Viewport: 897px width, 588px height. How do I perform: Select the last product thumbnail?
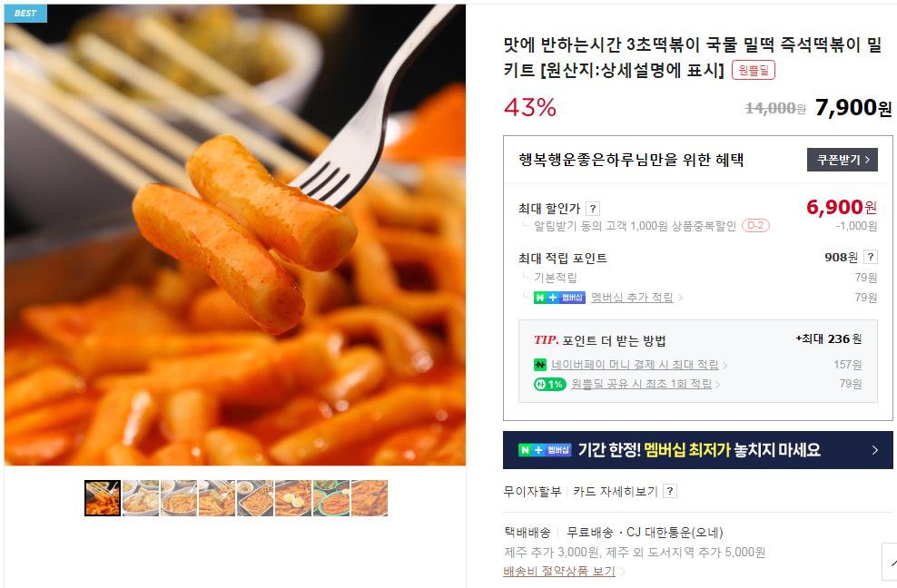coord(369,498)
